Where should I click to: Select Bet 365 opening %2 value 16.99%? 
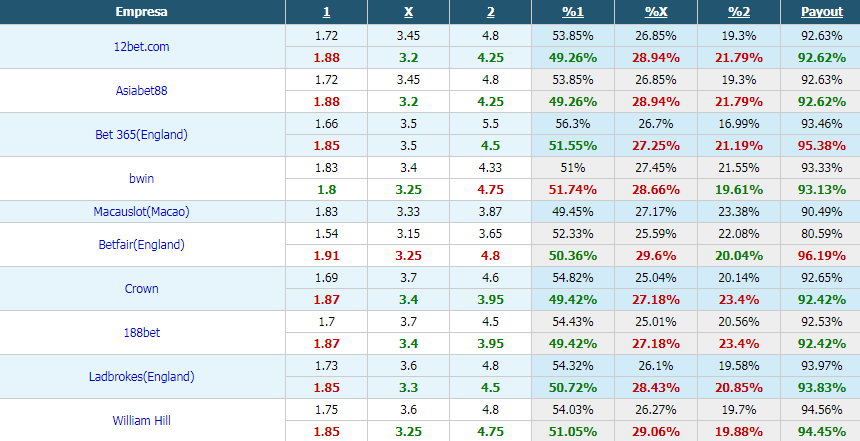pyautogui.click(x=739, y=124)
